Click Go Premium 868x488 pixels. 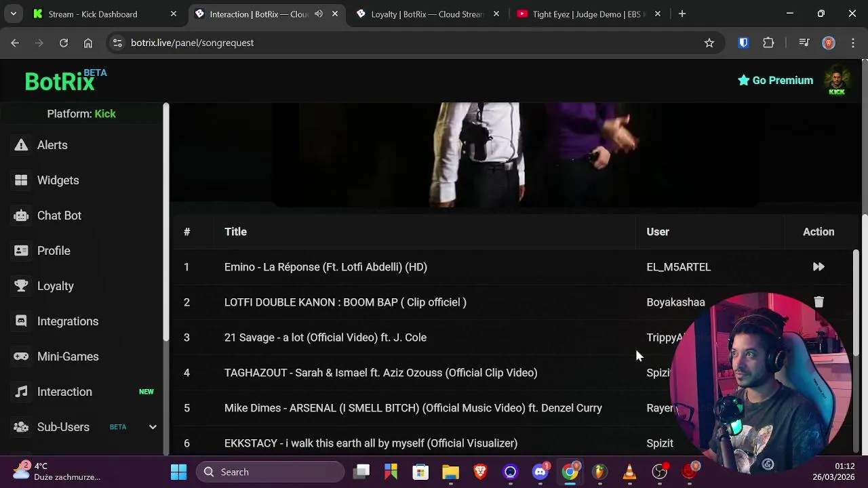pos(775,80)
